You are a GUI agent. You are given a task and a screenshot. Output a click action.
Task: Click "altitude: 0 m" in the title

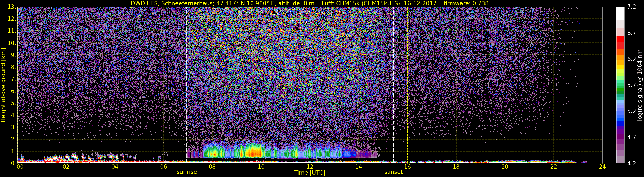point(296,3)
